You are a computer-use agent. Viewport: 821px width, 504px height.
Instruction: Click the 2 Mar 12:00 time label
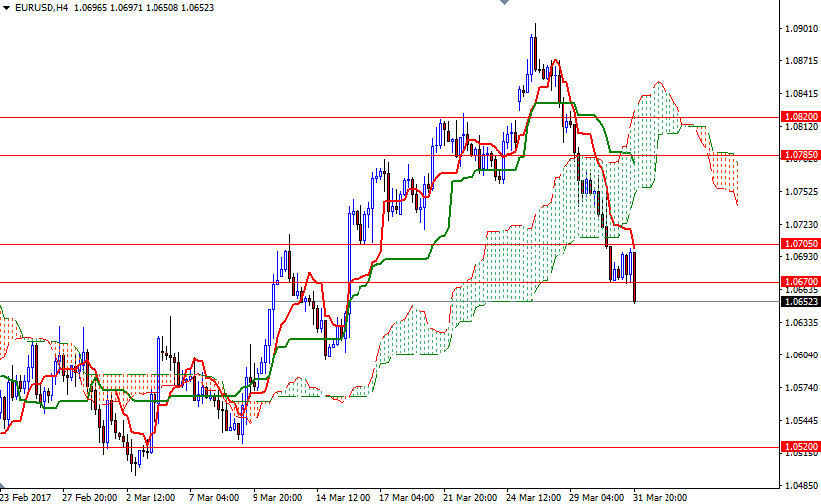(x=151, y=497)
